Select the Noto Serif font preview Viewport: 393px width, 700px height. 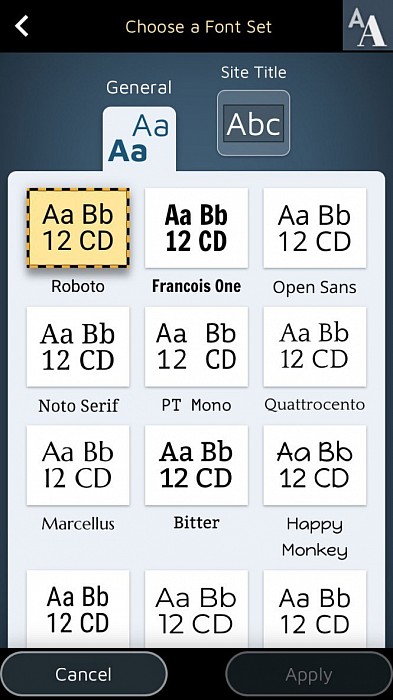click(x=78, y=347)
